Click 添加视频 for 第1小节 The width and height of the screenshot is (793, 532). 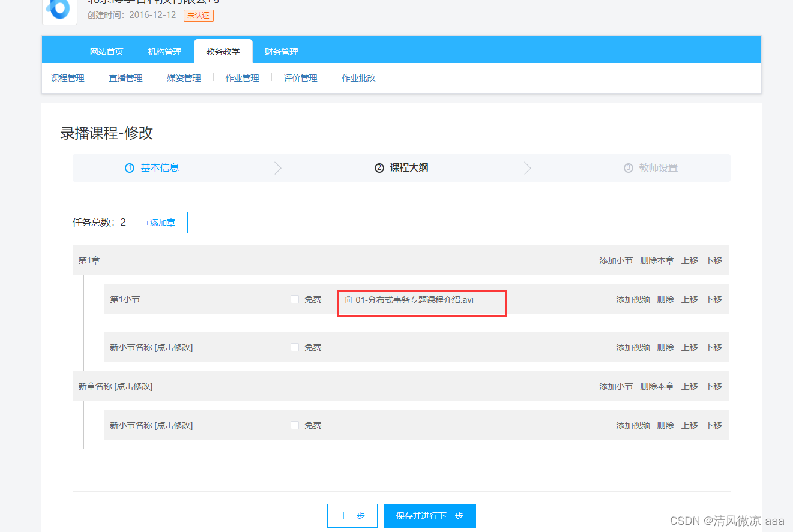coord(633,299)
